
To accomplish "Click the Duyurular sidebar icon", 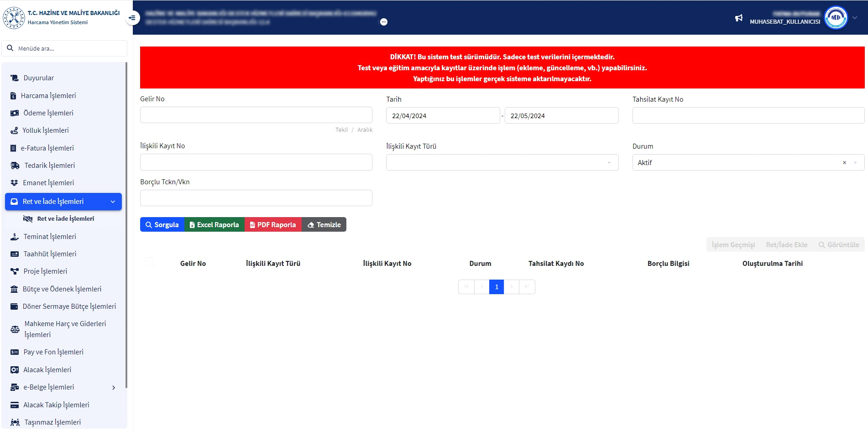I will tap(15, 78).
